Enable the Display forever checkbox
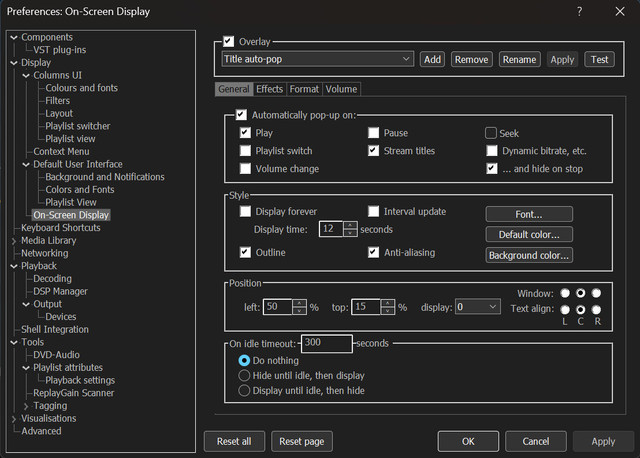 [245, 211]
